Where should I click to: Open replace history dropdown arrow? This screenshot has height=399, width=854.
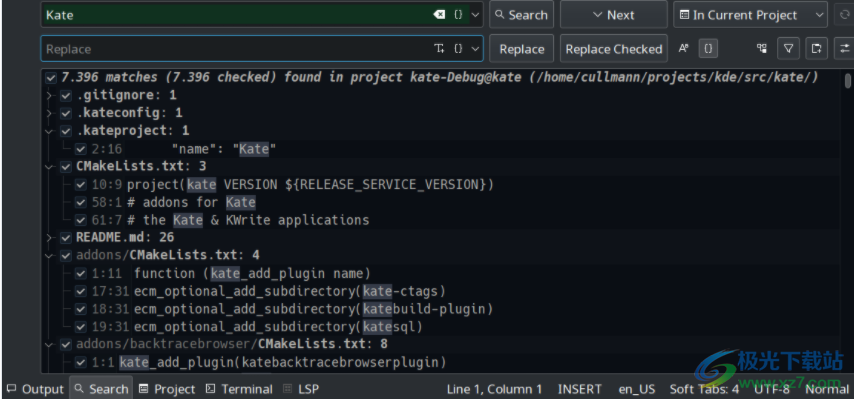(x=475, y=48)
